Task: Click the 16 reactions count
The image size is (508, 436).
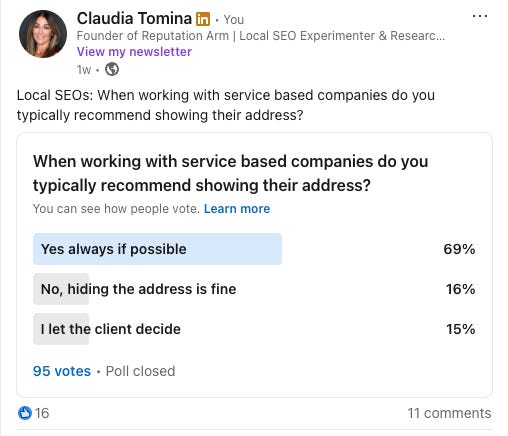Action: click(x=42, y=413)
